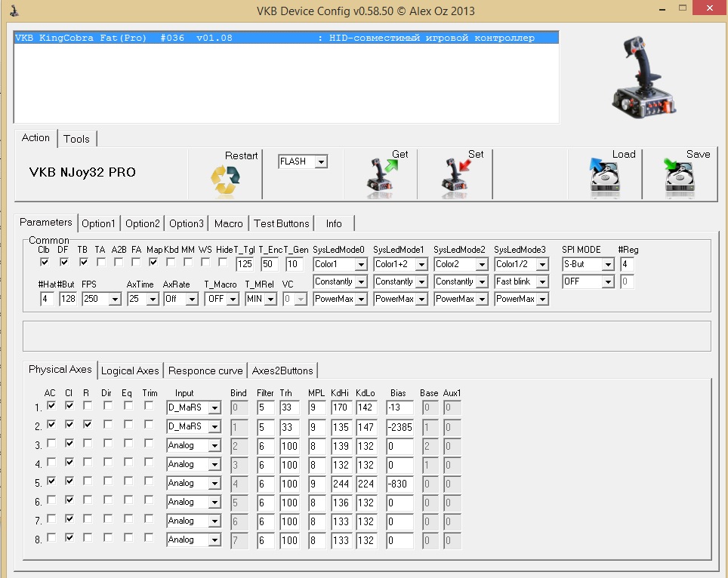Click the Restart recycle icon
The image size is (728, 578).
tap(225, 180)
